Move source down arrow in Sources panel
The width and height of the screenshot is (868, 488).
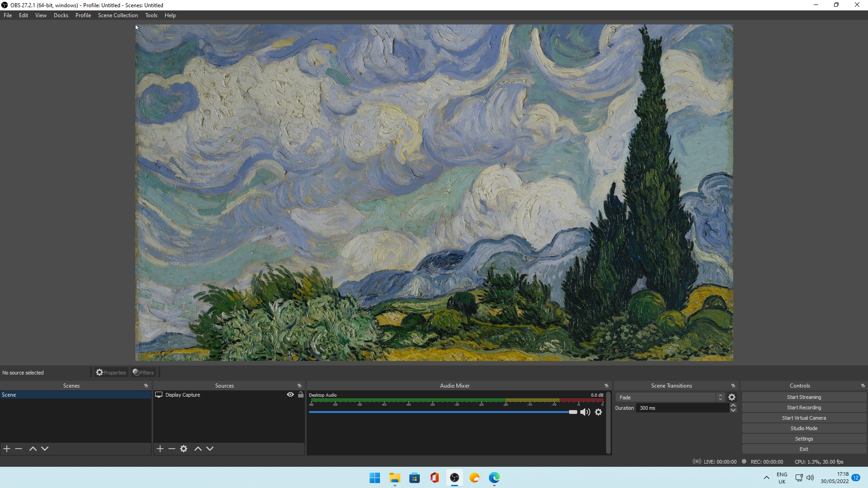click(x=210, y=449)
